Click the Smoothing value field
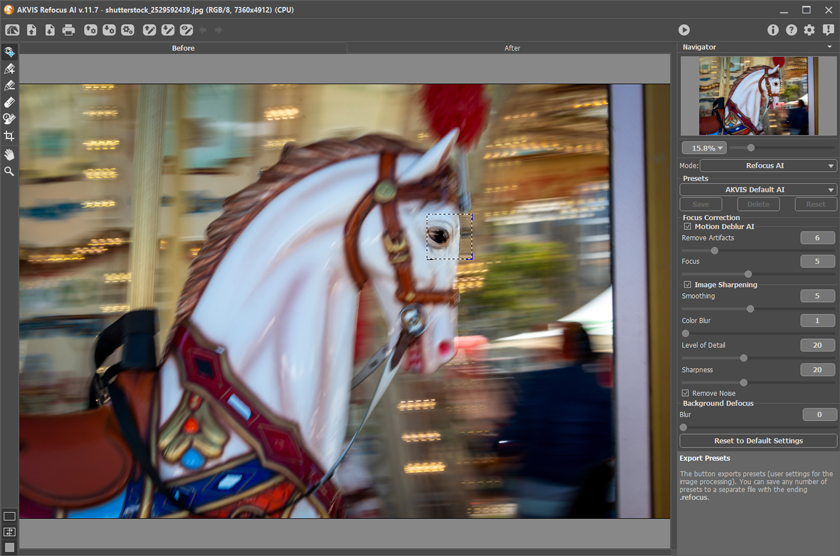 pyautogui.click(x=817, y=296)
